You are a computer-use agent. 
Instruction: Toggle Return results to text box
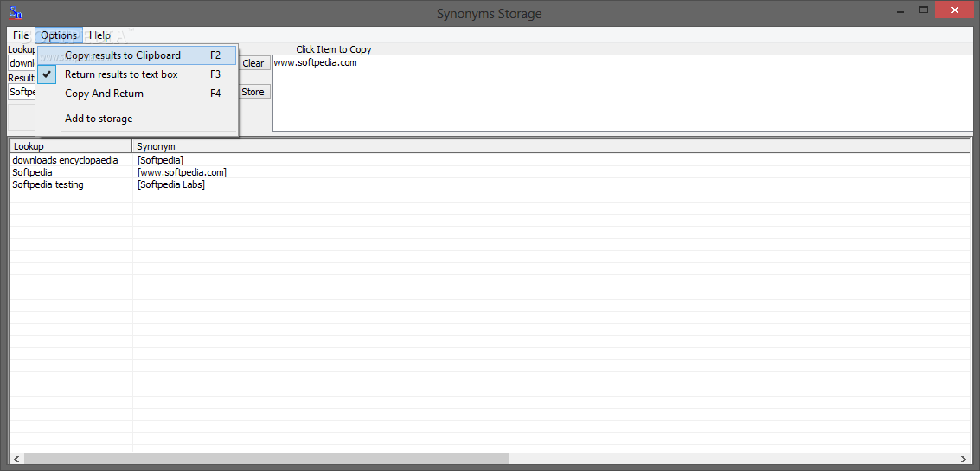point(137,74)
